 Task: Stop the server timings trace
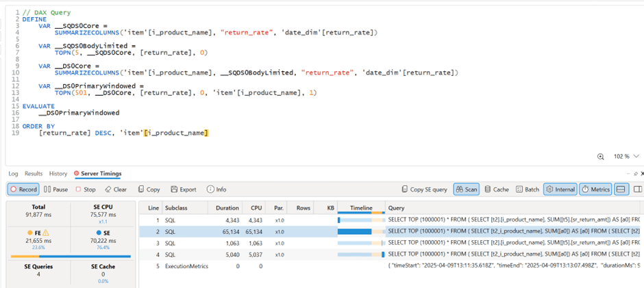[86, 189]
